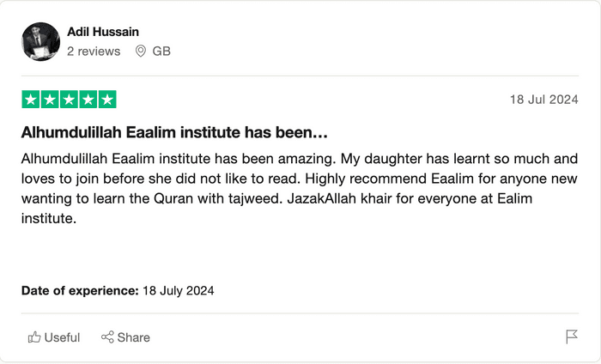Click the thumbs-up icon beside Useful

(34, 337)
